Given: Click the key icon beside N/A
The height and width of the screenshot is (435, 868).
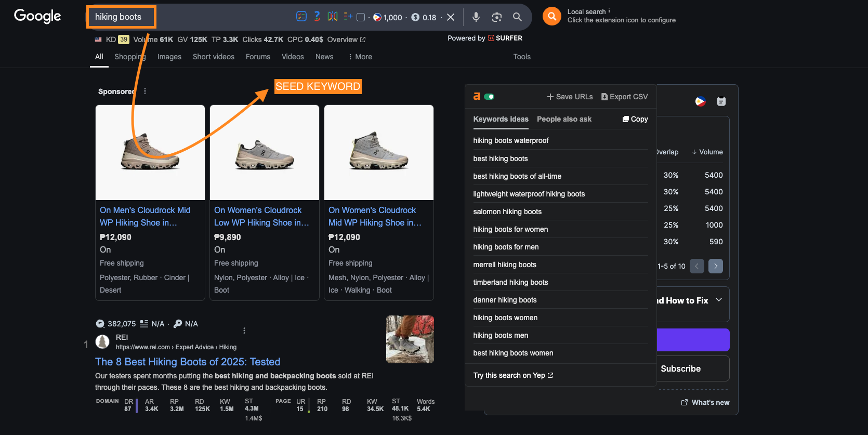Looking at the screenshot, I should point(178,324).
